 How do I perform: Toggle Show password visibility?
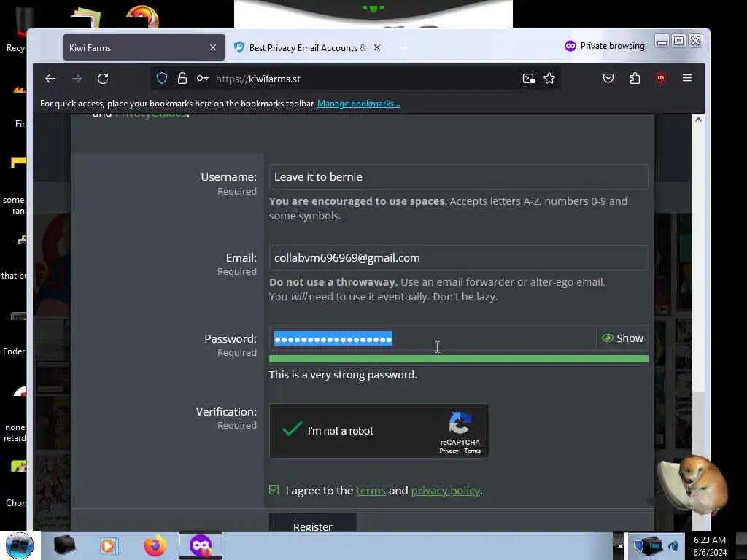click(x=622, y=338)
